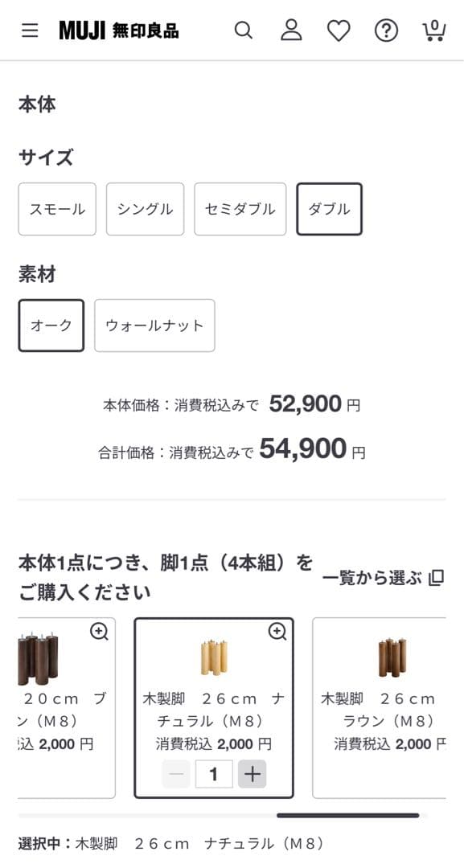The width and height of the screenshot is (464, 868).
Task: Select the スモール size option
Action: tap(56, 209)
